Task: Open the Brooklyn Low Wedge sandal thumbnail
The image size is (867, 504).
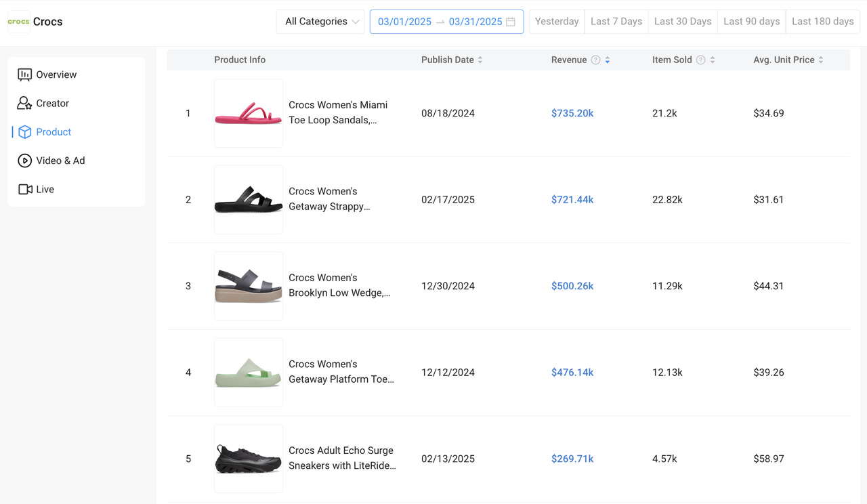Action: (249, 286)
